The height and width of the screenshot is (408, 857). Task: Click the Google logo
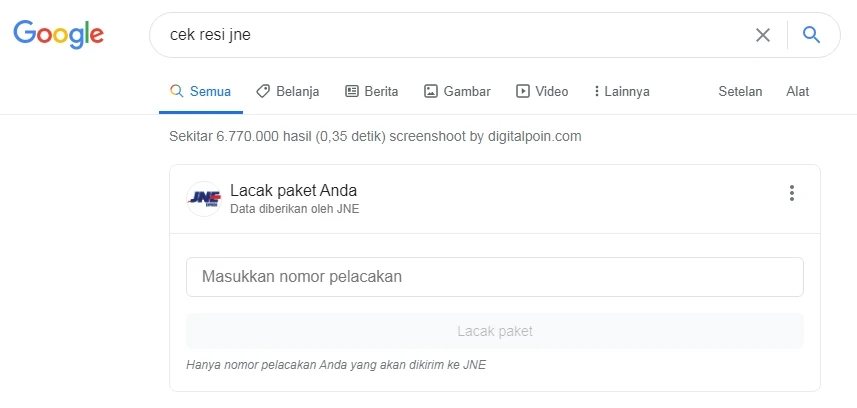tap(58, 34)
